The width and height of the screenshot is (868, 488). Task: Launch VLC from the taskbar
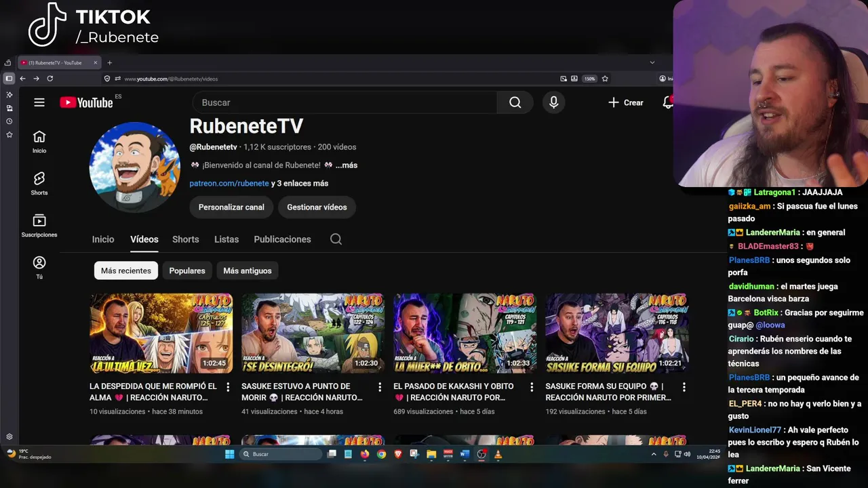click(498, 454)
